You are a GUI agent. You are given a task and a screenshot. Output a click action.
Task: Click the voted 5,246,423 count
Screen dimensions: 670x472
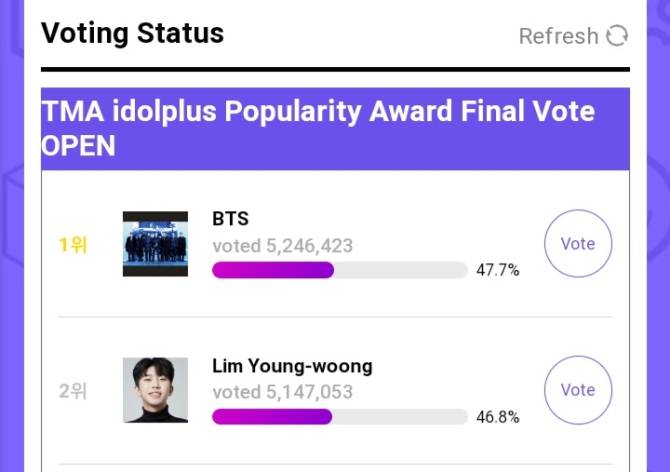point(282,246)
